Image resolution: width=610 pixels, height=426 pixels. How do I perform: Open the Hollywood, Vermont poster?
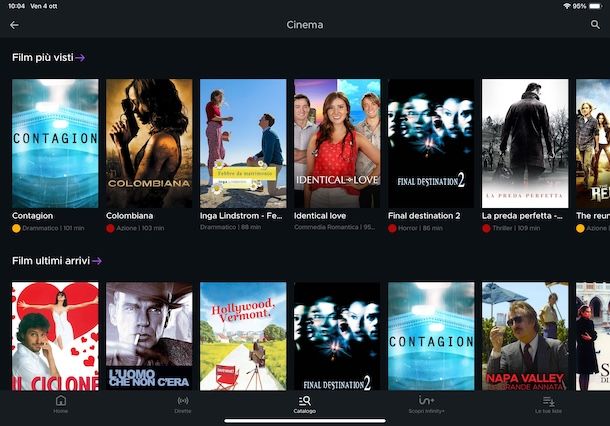pyautogui.click(x=243, y=336)
